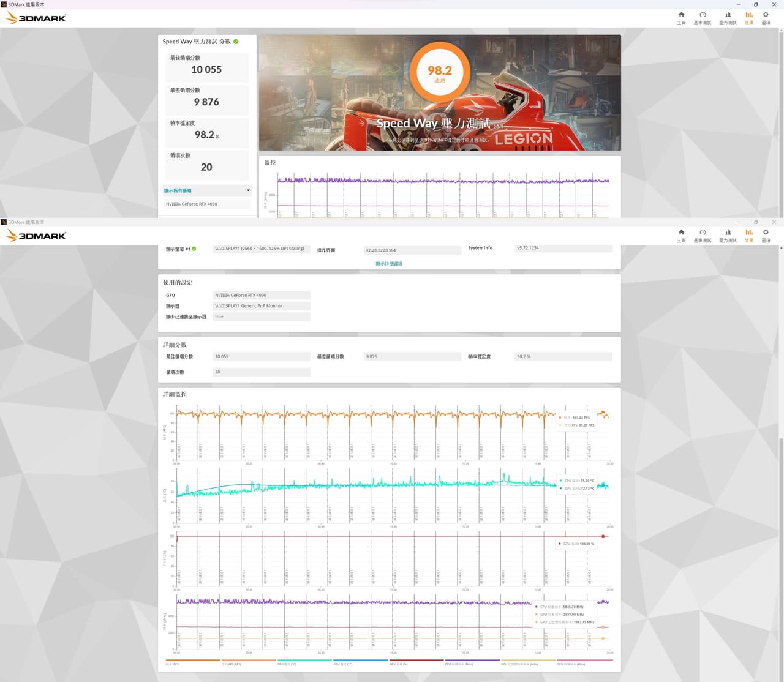This screenshot has width=784, height=682.
Task: Click the 'true' value field
Action: pos(262,317)
